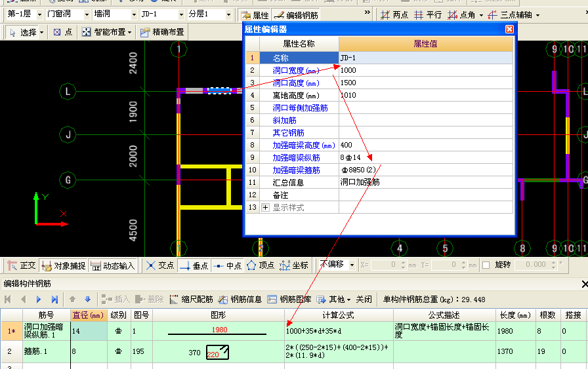Activate the 选择 selection tool

(22, 32)
